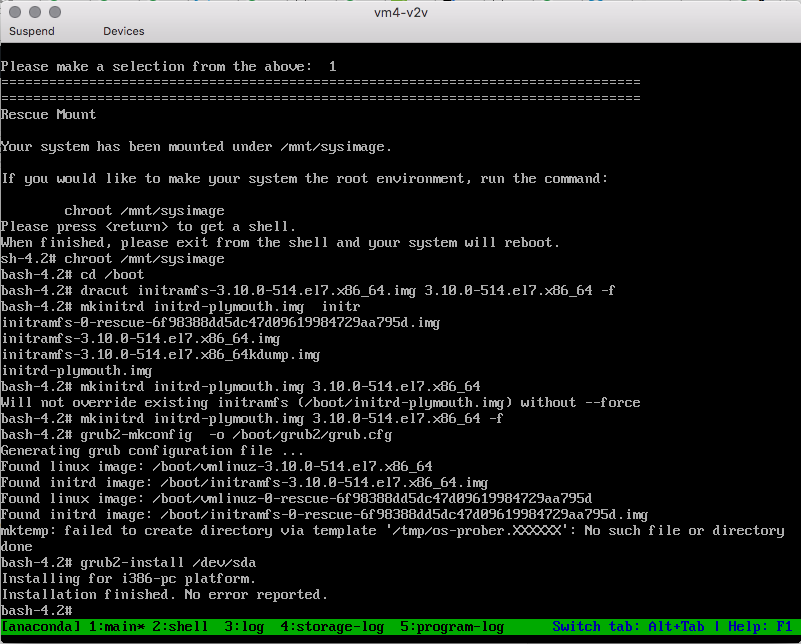
Task: Minimize the vm4-v2v window
Action: [35, 12]
